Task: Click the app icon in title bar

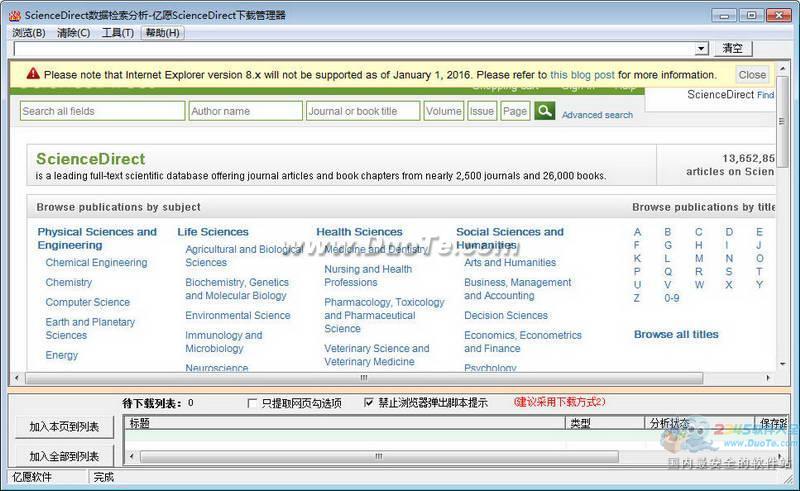Action: coord(15,15)
